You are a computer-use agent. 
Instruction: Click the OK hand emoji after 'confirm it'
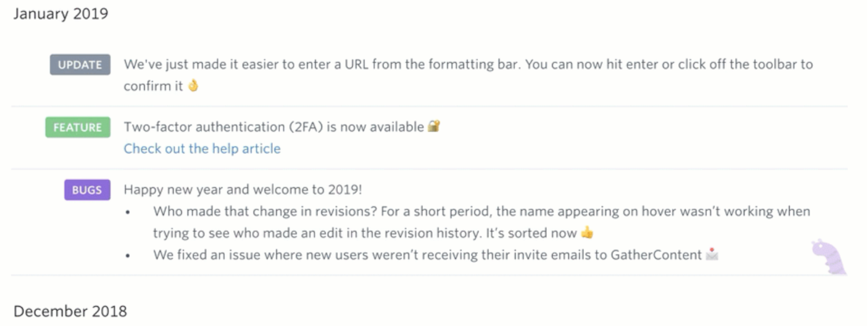(193, 86)
